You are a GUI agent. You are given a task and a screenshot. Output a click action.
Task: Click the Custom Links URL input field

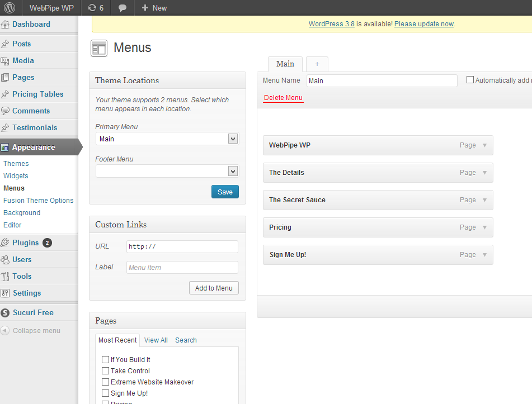pos(182,246)
